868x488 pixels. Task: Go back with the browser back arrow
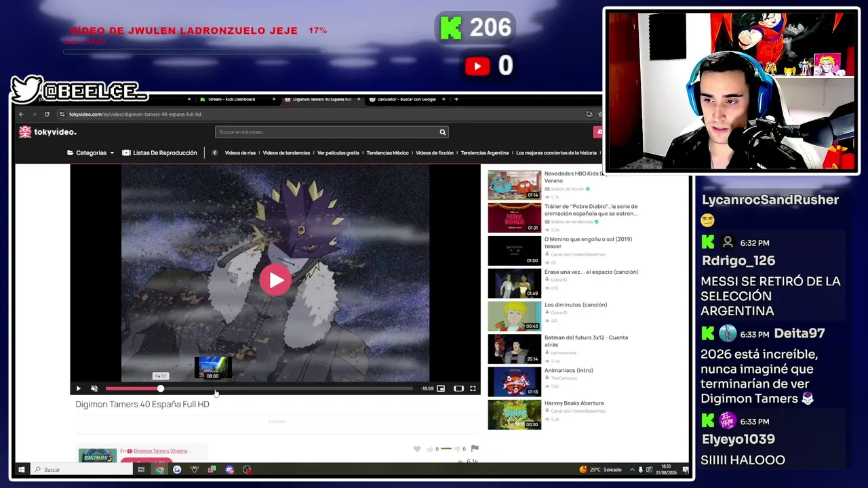21,114
